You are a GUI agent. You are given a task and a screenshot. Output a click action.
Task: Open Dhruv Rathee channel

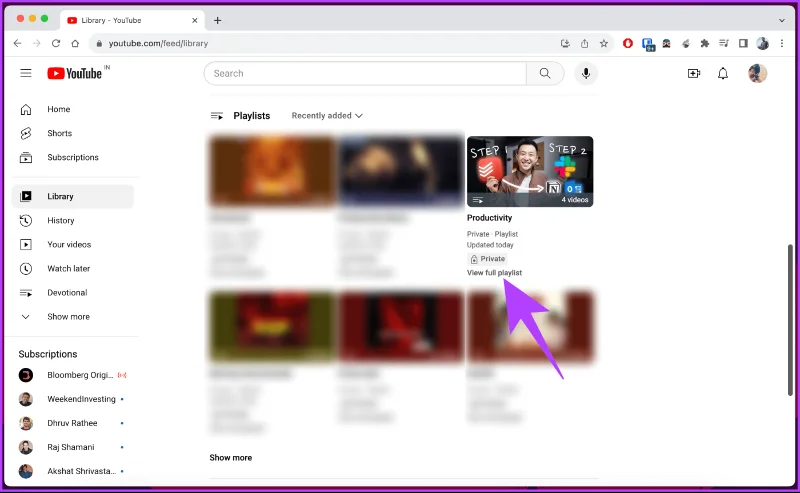click(73, 423)
